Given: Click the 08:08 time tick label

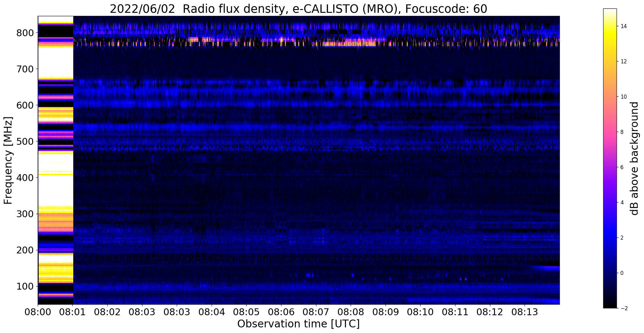Looking at the screenshot, I should pyautogui.click(x=351, y=311).
